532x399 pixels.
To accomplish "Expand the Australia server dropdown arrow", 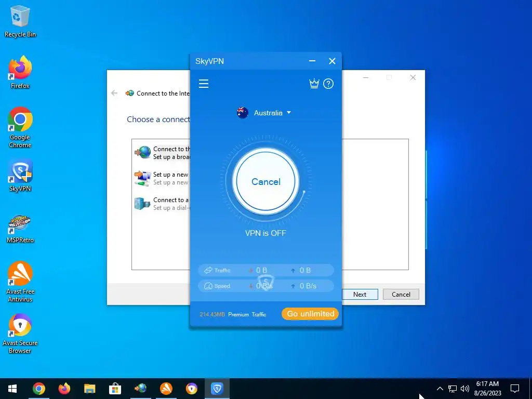I will [x=289, y=112].
